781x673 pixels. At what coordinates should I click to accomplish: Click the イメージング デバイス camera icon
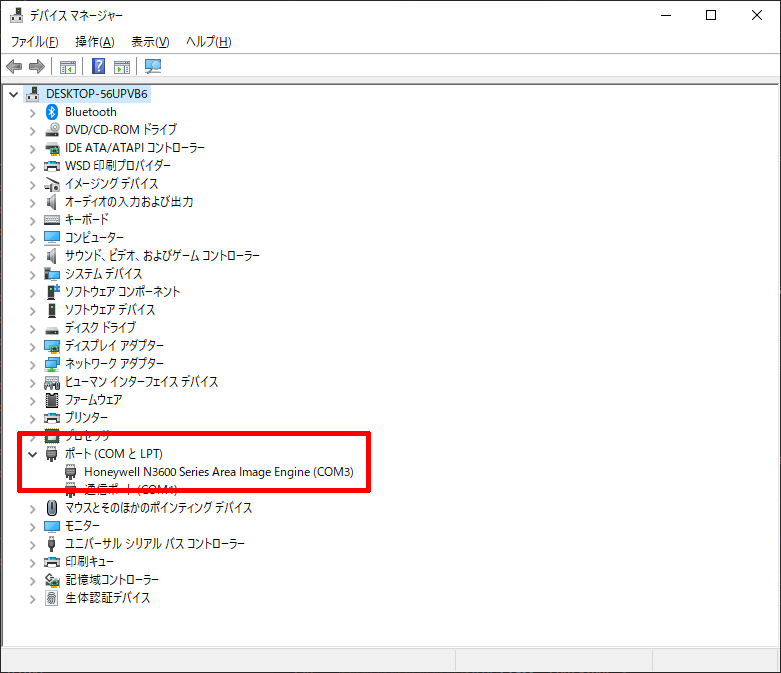click(x=52, y=184)
